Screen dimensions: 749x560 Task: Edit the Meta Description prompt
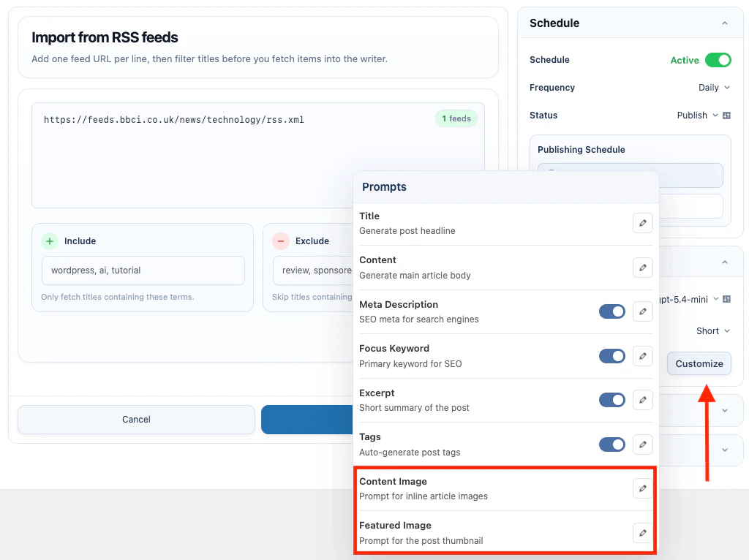pos(642,311)
